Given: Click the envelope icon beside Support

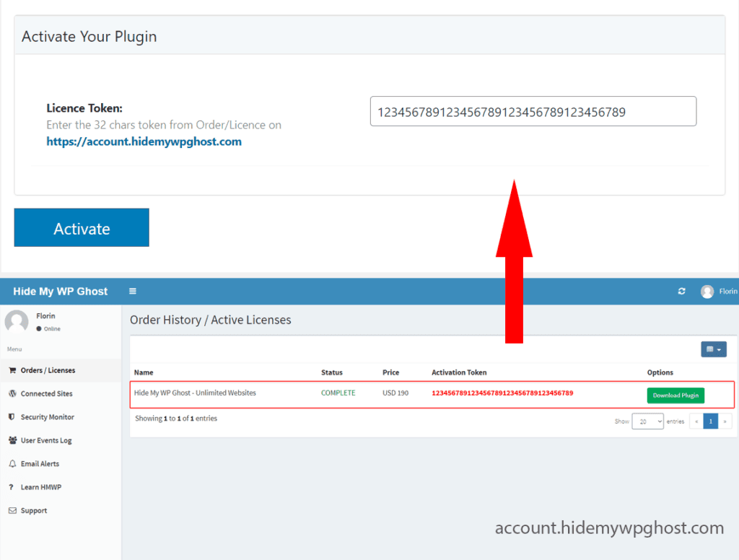Looking at the screenshot, I should 12,510.
